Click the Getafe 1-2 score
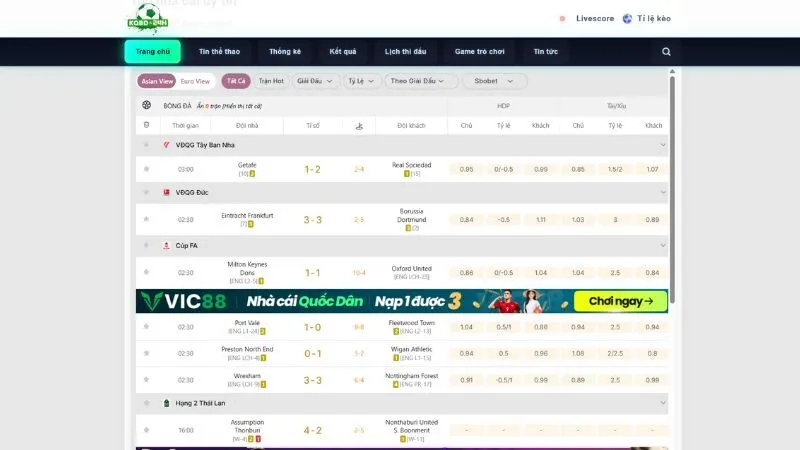This screenshot has height=450, width=800. (x=312, y=169)
